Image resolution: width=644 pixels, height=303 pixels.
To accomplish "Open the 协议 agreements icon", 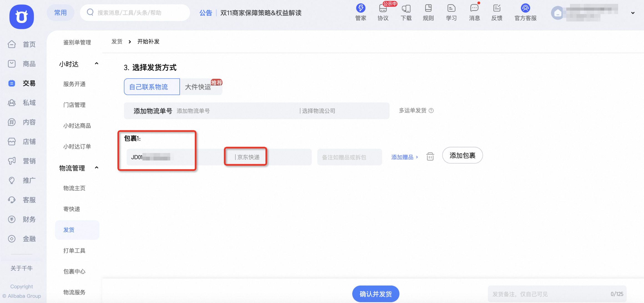I will click(x=383, y=12).
